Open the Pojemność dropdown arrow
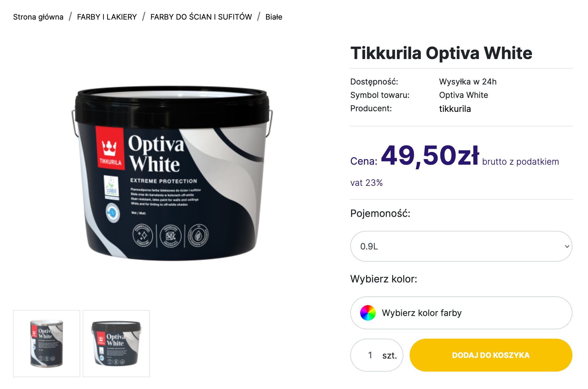The image size is (588, 389). tap(567, 246)
